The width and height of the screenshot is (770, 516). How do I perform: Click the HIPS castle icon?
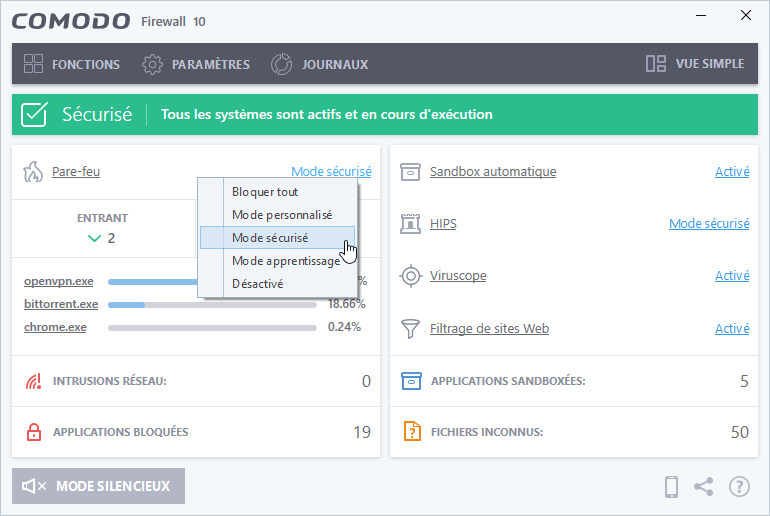(x=411, y=224)
